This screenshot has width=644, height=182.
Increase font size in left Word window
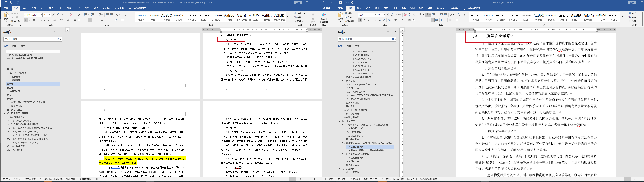[x=54, y=15]
